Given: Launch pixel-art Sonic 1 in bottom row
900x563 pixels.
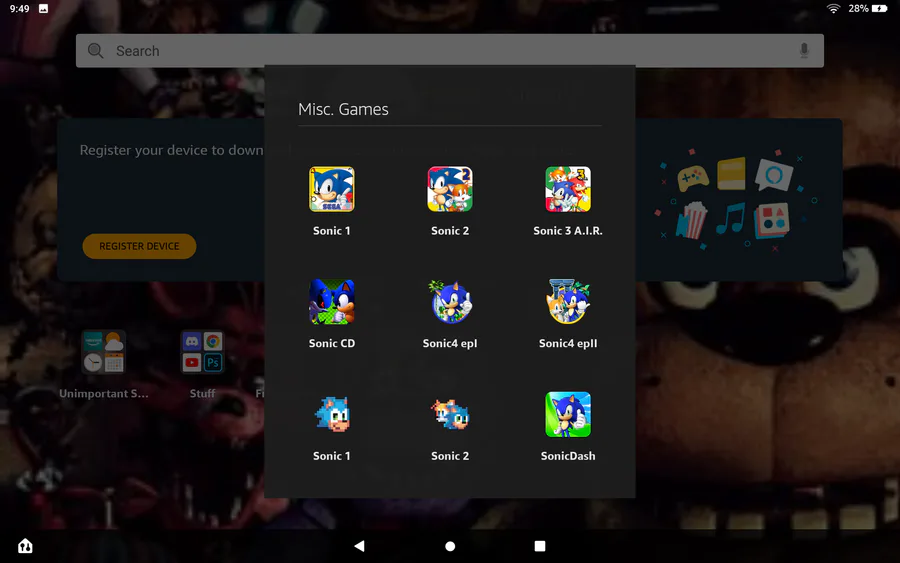Looking at the screenshot, I should point(332,414).
